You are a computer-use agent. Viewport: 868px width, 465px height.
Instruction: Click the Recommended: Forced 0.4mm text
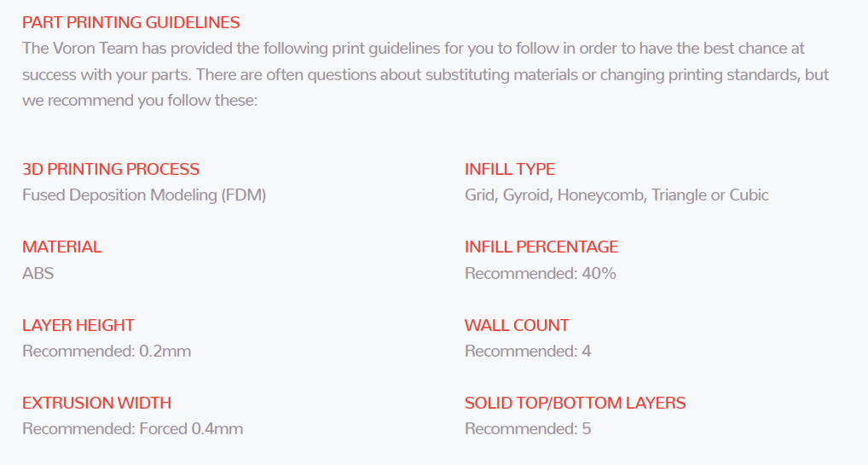[x=133, y=428]
